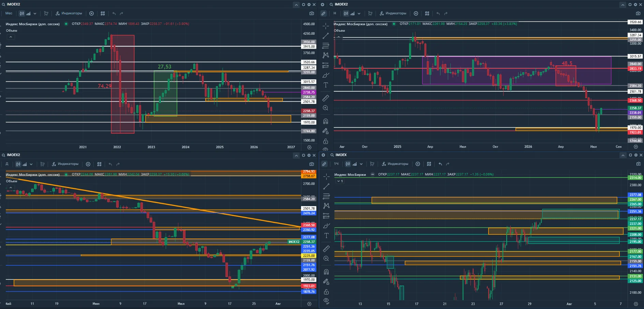This screenshot has height=309, width=644.
Task: Open the Н timeframe selector in the weekly chart
Action: [335, 13]
